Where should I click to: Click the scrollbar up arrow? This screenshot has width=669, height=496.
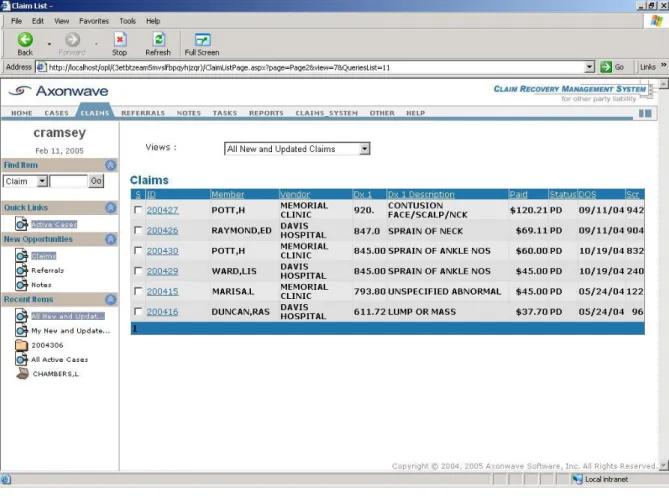coord(663,84)
